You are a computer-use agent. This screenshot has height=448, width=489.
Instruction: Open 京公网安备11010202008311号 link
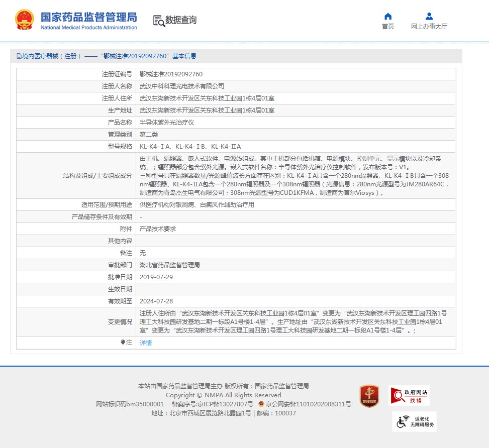(308, 404)
